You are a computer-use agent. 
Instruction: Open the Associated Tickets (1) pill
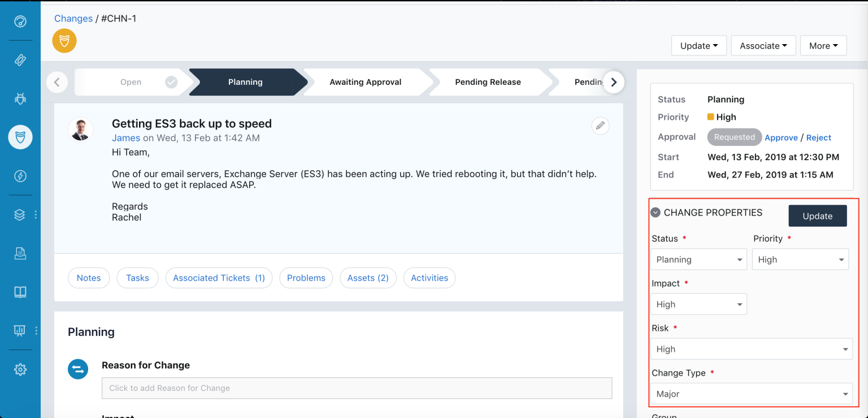click(219, 278)
